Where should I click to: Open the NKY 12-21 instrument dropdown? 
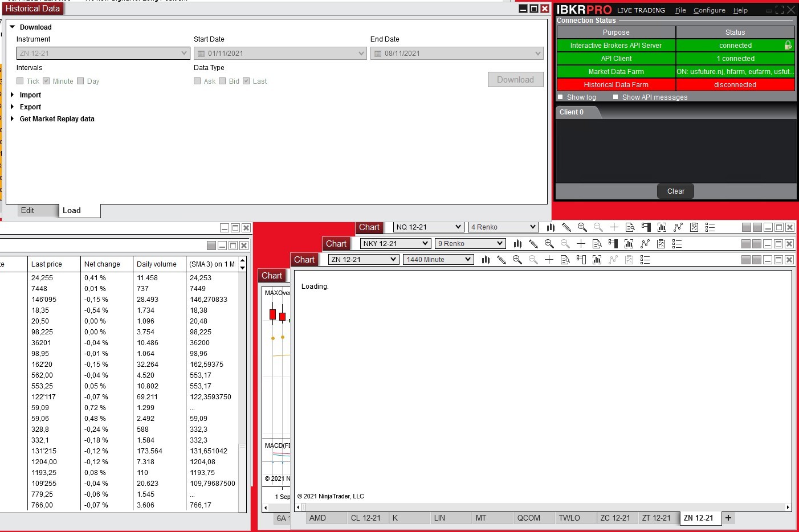point(396,244)
